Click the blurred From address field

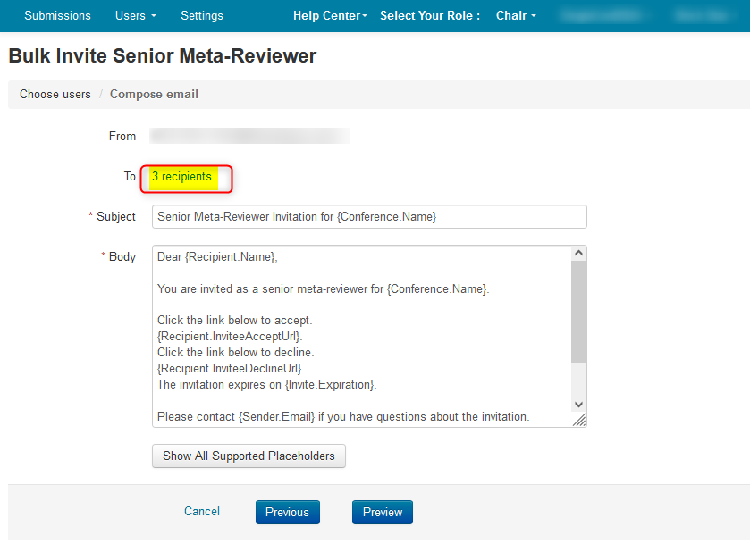click(x=249, y=136)
